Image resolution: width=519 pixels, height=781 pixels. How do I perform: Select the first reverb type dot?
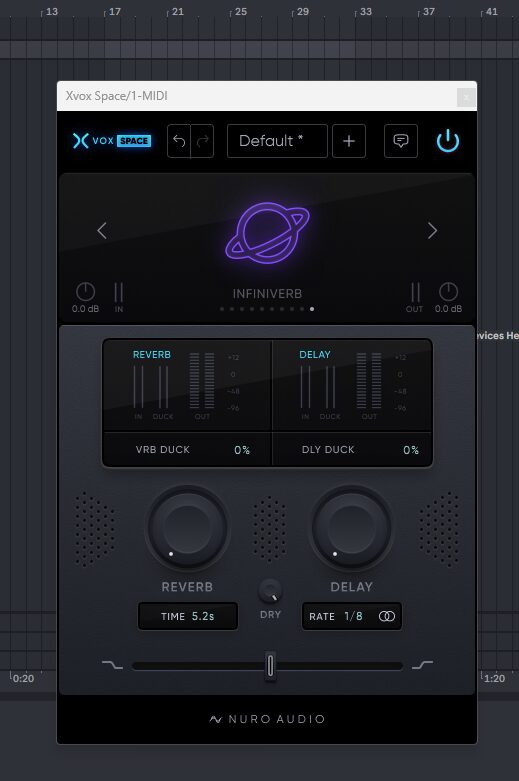pyautogui.click(x=222, y=309)
